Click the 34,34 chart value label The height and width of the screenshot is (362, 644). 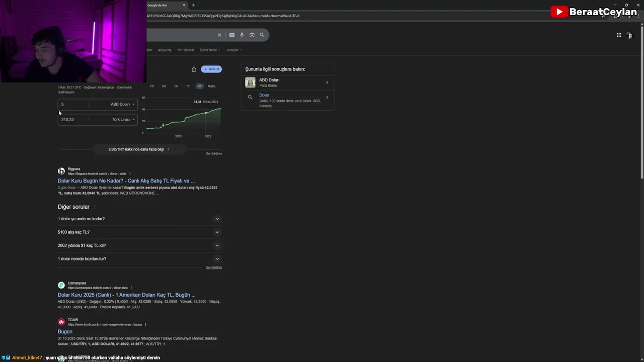tap(197, 102)
